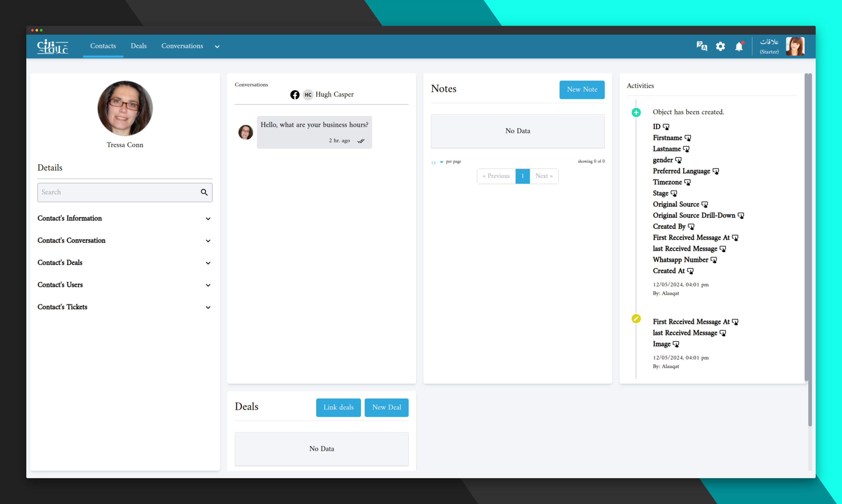
Task: Select the Contacts tab in navigation
Action: tap(103, 46)
